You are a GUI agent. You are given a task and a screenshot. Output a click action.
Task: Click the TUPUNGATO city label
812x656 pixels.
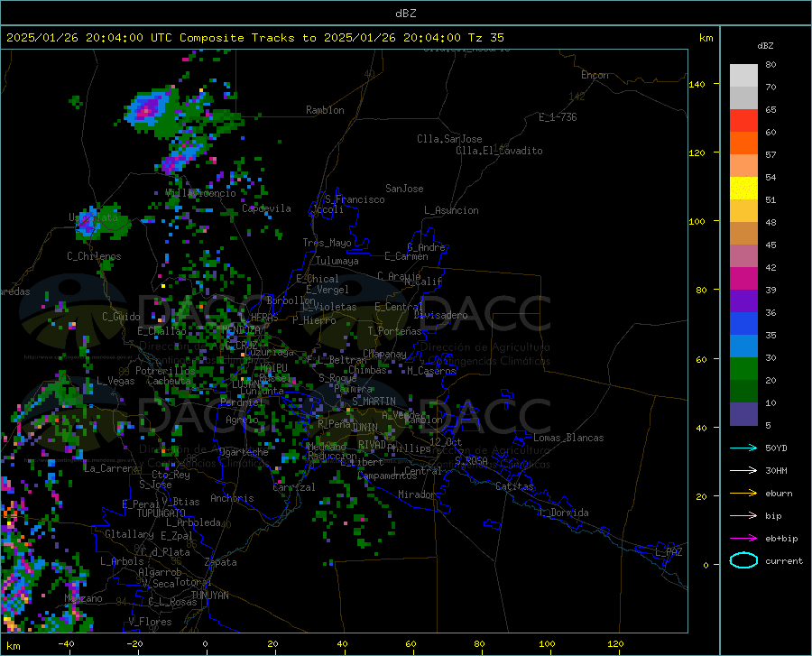click(x=161, y=513)
